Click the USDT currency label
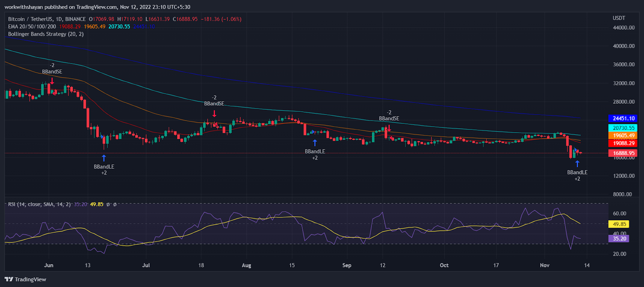This screenshot has width=644, height=287. click(619, 18)
